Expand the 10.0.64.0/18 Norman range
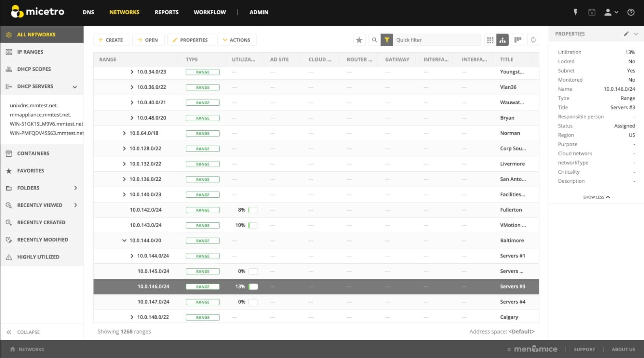 pyautogui.click(x=124, y=133)
